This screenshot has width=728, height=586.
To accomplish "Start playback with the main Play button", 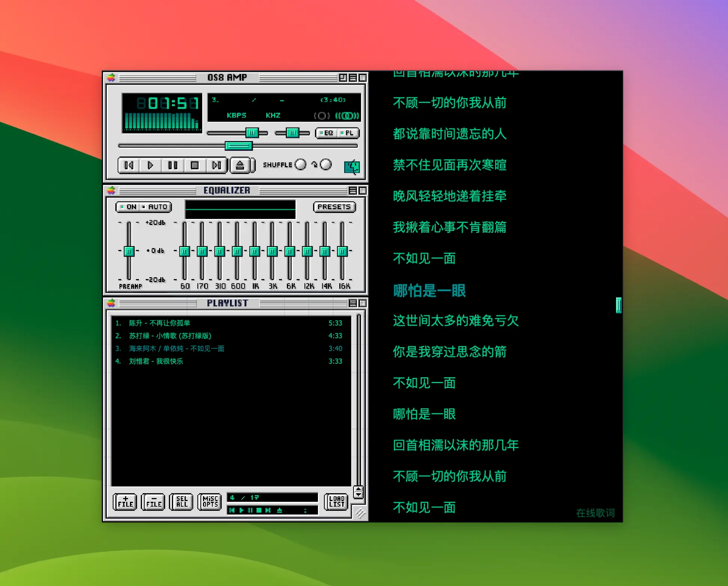I will (151, 165).
